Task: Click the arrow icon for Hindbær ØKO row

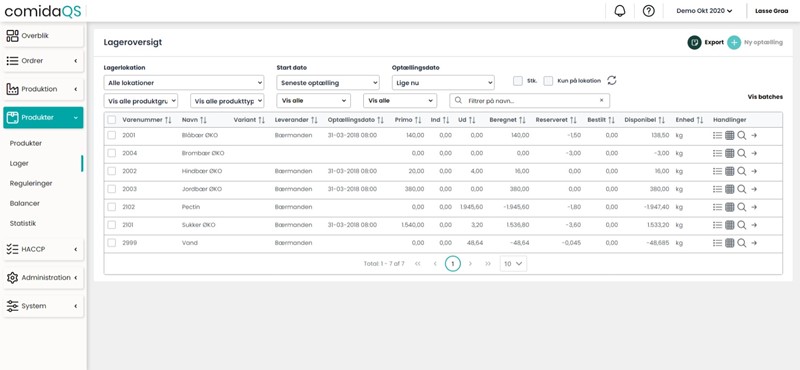Action: pyautogui.click(x=754, y=171)
